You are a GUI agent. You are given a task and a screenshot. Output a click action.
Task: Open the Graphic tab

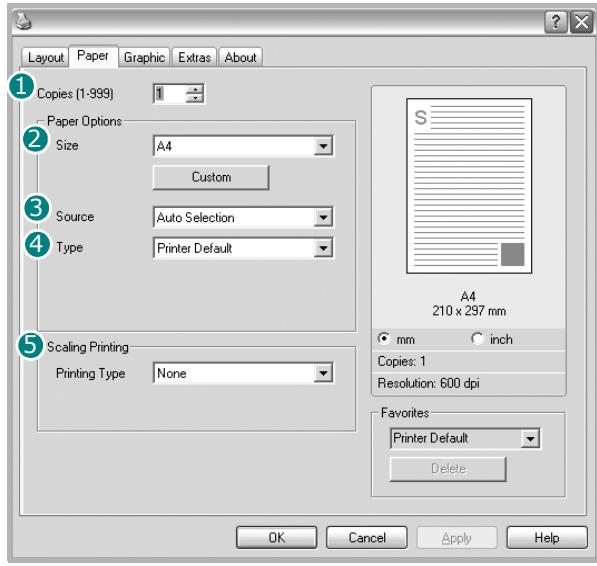144,57
